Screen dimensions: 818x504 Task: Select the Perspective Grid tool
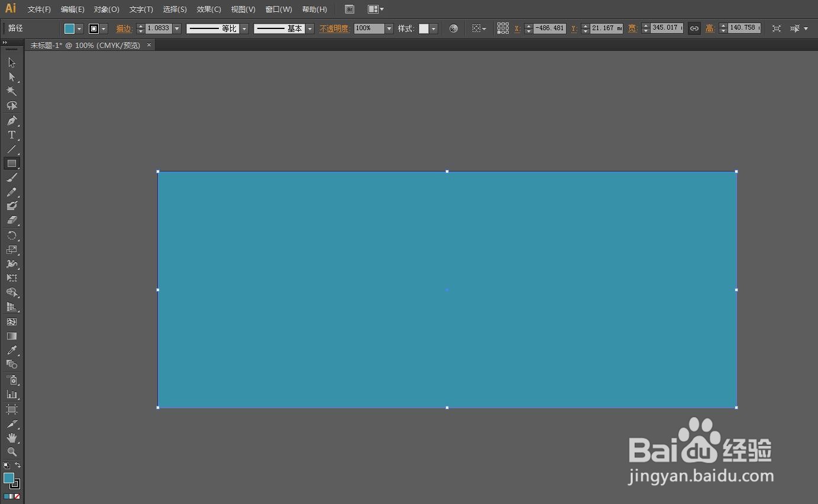(x=11, y=307)
